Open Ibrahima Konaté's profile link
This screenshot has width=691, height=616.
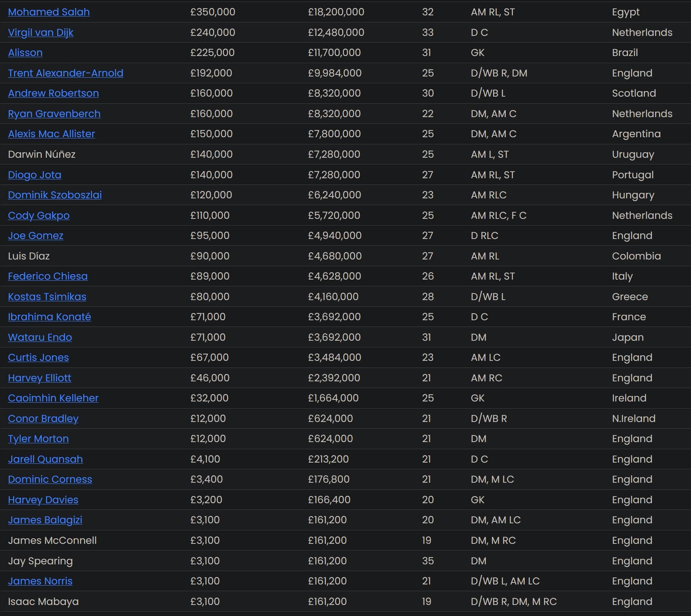[x=49, y=317]
